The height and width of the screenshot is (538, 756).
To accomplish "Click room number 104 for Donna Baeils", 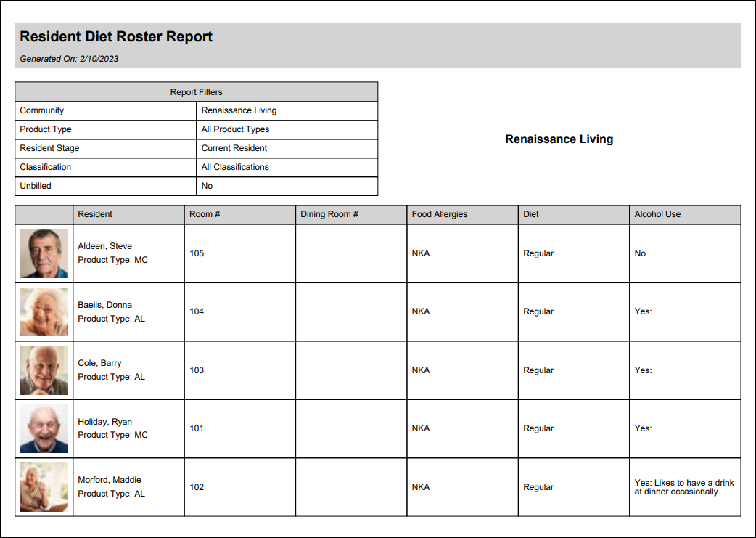I will pos(197,311).
